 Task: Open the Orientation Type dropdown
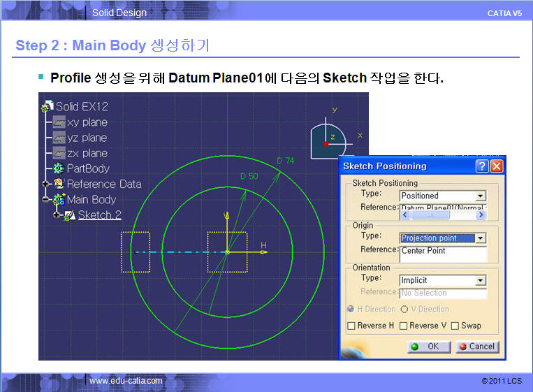pos(480,280)
